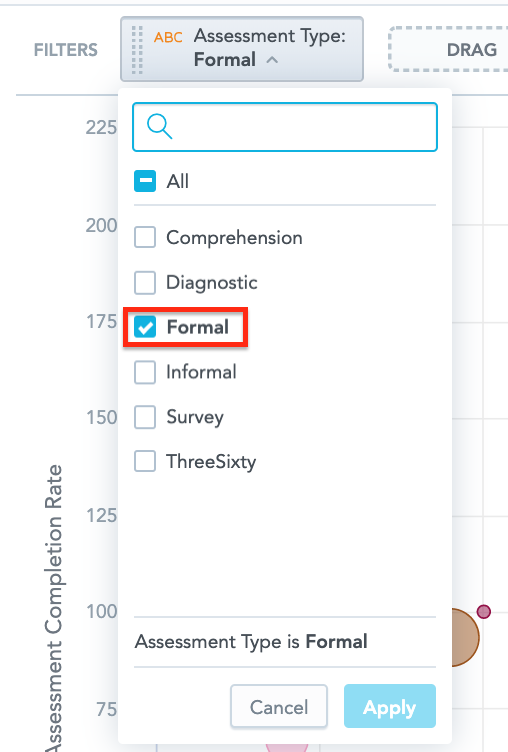Check the Comprehension option

[145, 237]
